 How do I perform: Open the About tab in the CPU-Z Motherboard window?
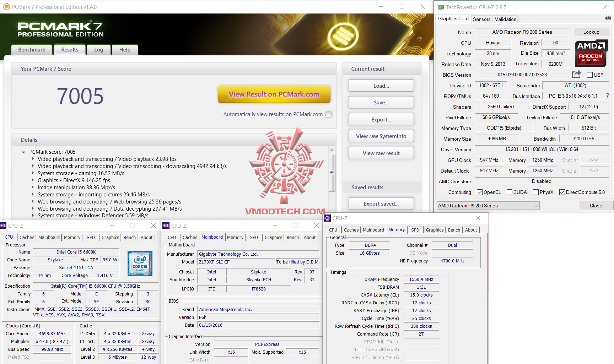coord(309,237)
